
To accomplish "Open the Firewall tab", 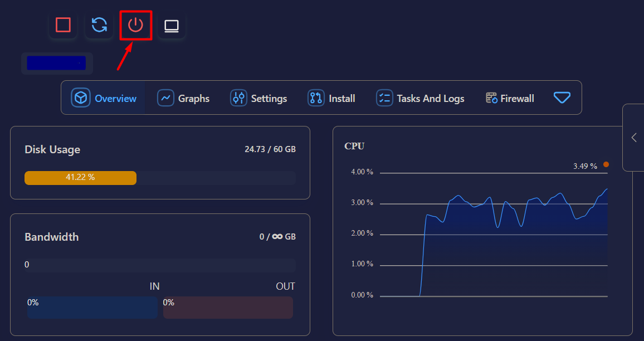I will (510, 98).
